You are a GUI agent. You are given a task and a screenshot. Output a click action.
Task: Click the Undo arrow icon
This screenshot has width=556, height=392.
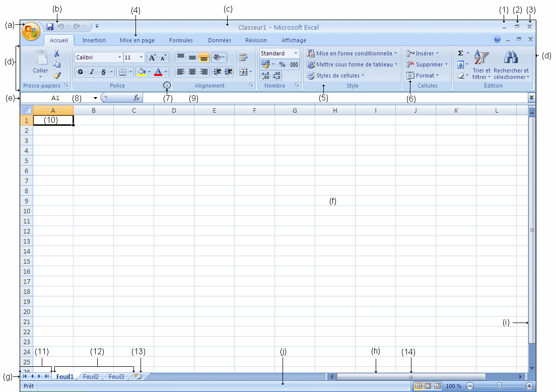click(60, 27)
